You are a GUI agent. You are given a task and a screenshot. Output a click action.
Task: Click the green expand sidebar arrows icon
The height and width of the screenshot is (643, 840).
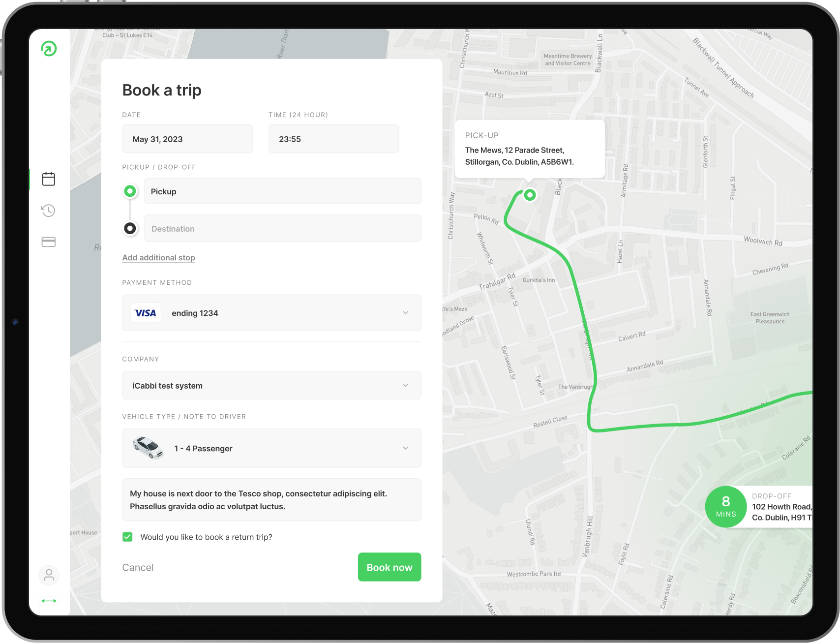pyautogui.click(x=49, y=601)
